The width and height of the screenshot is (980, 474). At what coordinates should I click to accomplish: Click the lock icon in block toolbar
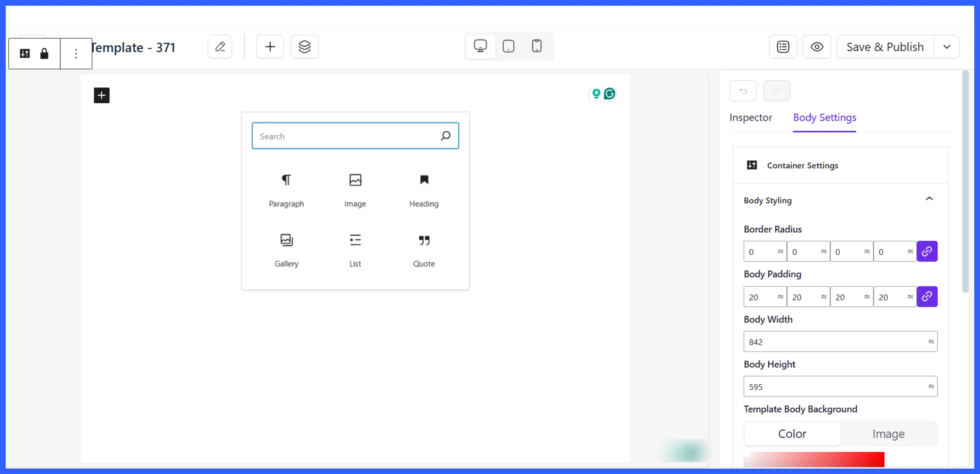coord(44,53)
